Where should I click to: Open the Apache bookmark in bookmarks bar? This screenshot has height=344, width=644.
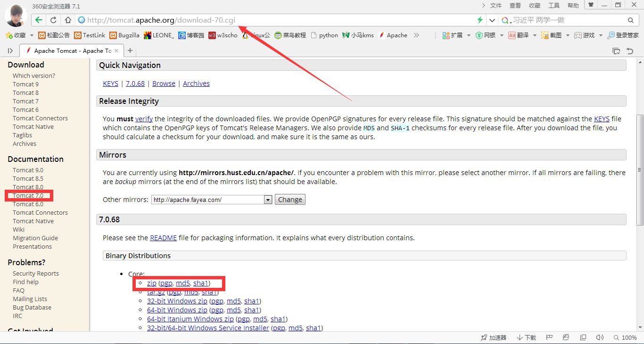(x=393, y=35)
